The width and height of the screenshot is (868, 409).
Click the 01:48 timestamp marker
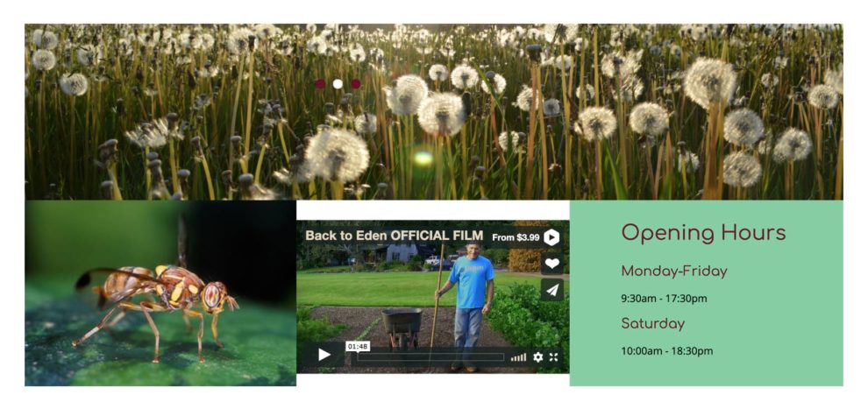357,347
